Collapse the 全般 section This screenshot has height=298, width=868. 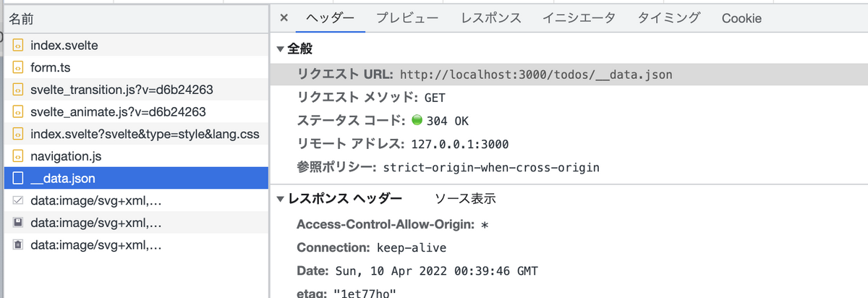pos(281,49)
